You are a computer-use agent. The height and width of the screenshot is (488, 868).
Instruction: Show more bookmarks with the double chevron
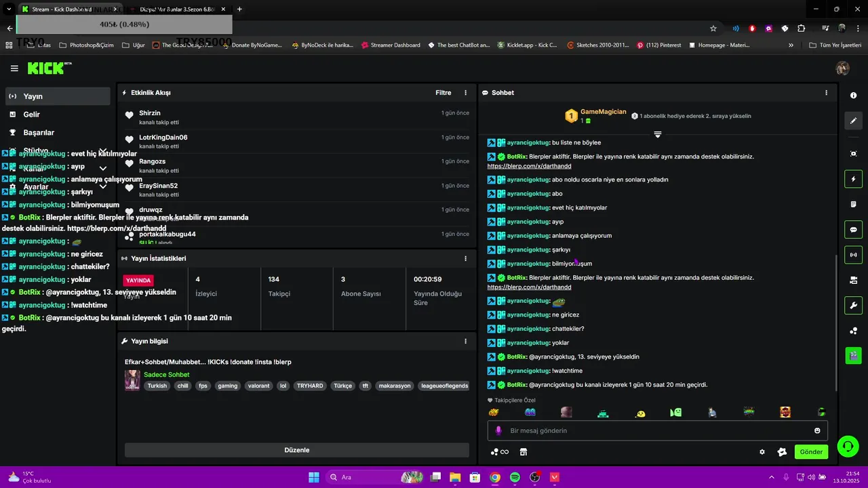(x=791, y=45)
